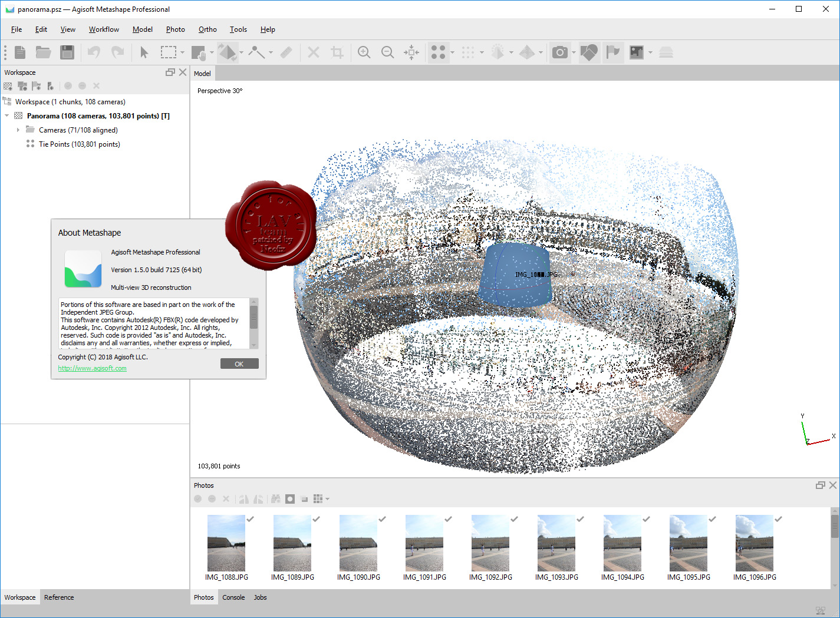Image resolution: width=840 pixels, height=618 pixels.
Task: Open the Help menu
Action: (268, 29)
